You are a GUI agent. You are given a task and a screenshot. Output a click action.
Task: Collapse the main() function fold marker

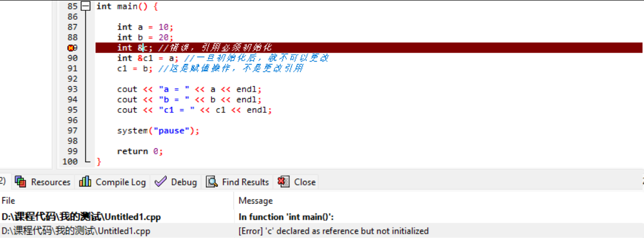tap(86, 6)
